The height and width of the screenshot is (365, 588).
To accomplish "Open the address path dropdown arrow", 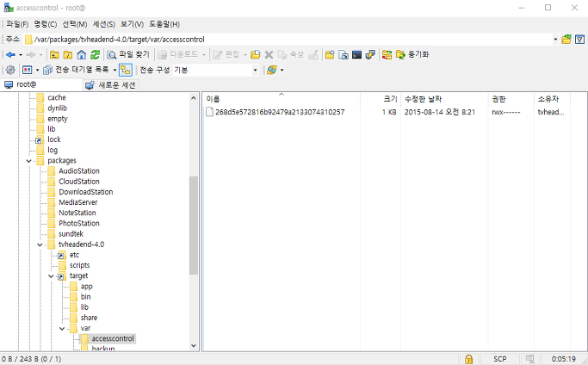I will (555, 40).
